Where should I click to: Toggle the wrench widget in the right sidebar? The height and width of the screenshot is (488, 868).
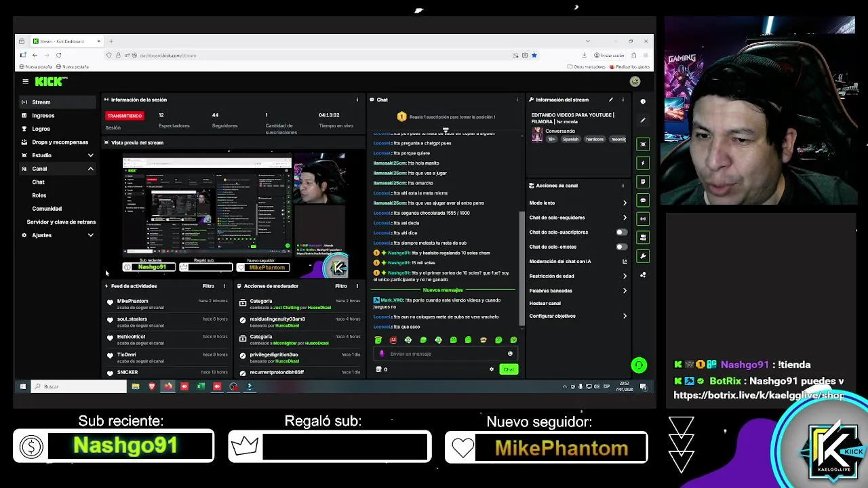(644, 256)
